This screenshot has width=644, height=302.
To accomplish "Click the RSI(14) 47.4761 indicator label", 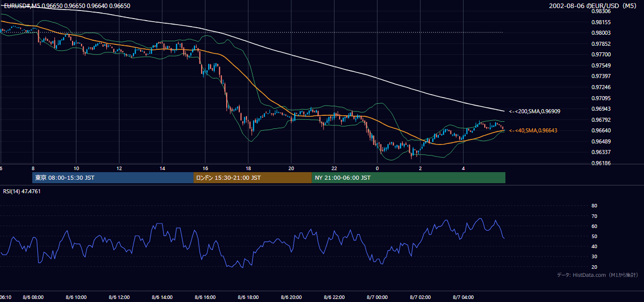I will tap(22, 191).
